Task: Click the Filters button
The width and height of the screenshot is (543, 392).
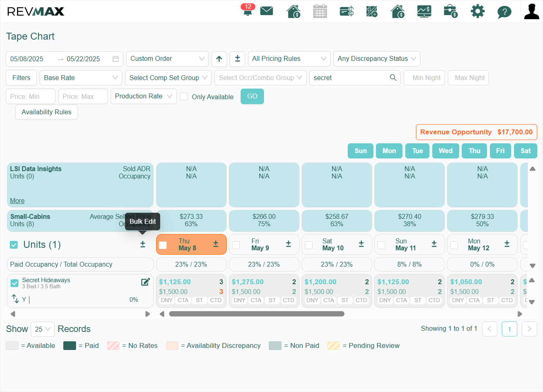Action: click(x=21, y=78)
